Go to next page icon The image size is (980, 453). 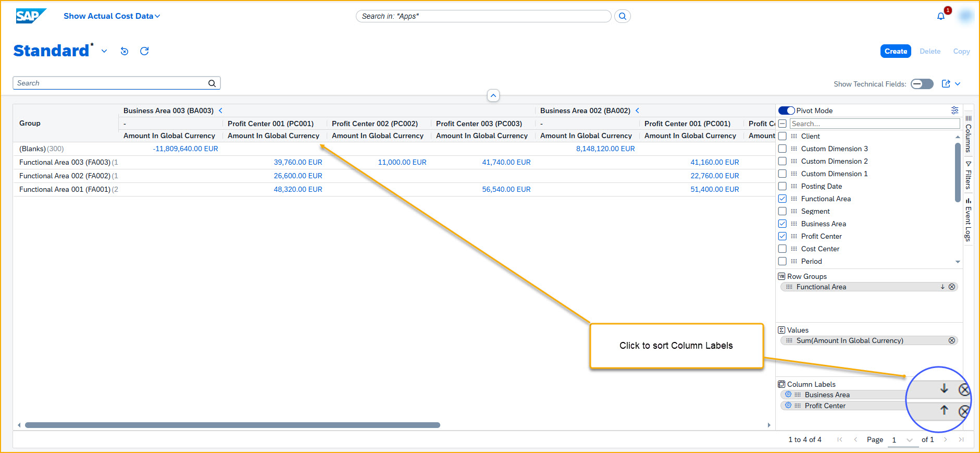coord(945,439)
